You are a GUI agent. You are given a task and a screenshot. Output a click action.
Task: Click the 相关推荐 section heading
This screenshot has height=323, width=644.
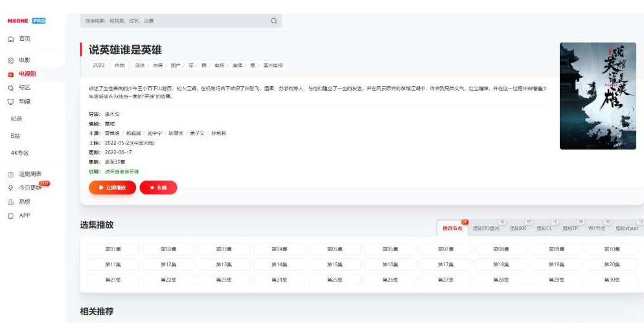(97, 311)
